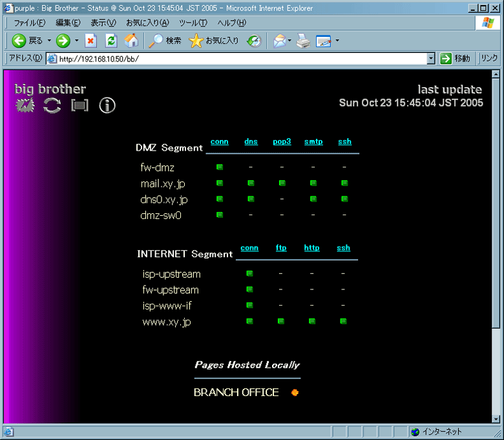Click Big Brother info circle icon

[x=107, y=105]
